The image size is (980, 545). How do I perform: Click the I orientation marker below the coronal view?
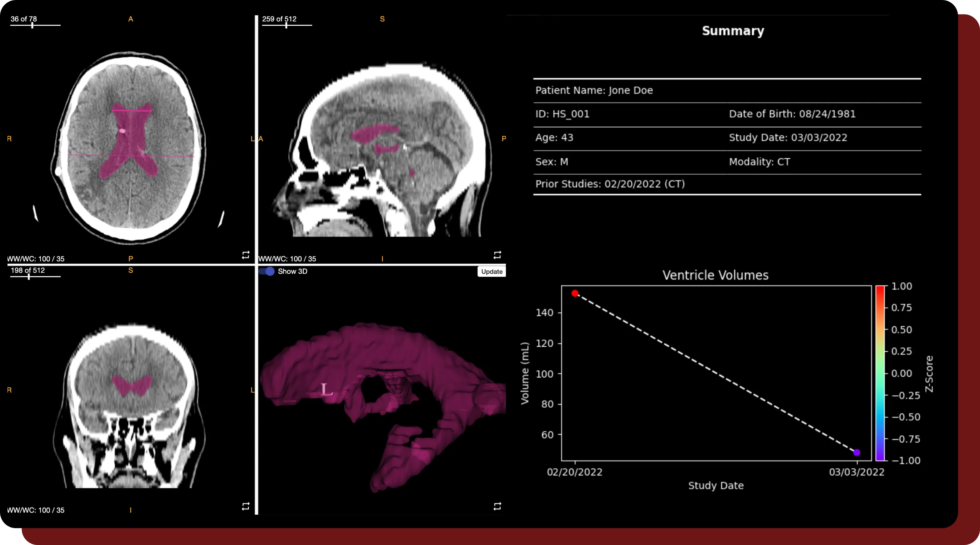click(130, 510)
